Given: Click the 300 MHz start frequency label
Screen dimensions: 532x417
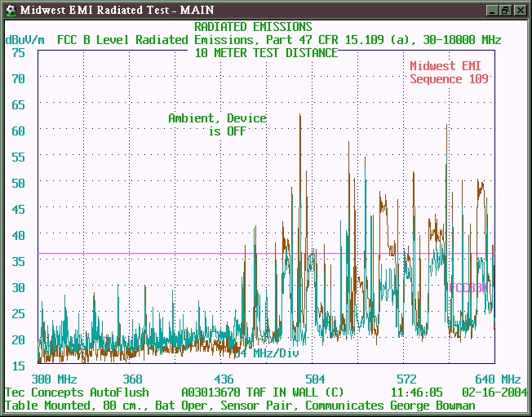Looking at the screenshot, I should pyautogui.click(x=54, y=379).
